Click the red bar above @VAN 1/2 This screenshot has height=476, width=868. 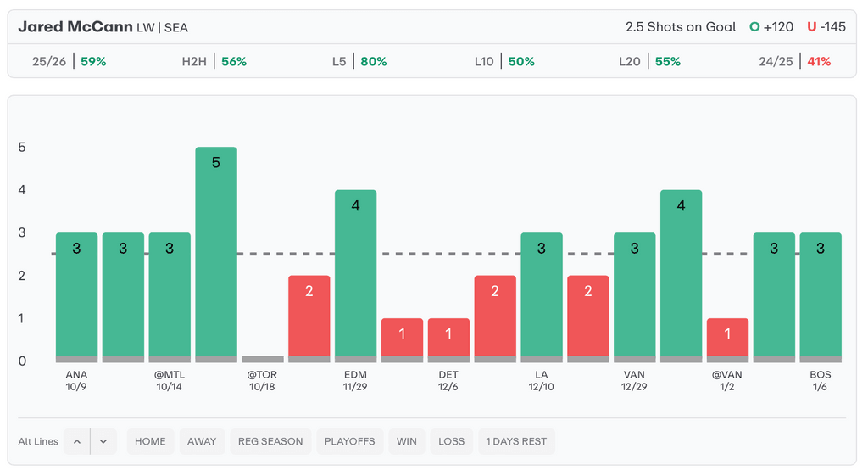[x=727, y=338]
